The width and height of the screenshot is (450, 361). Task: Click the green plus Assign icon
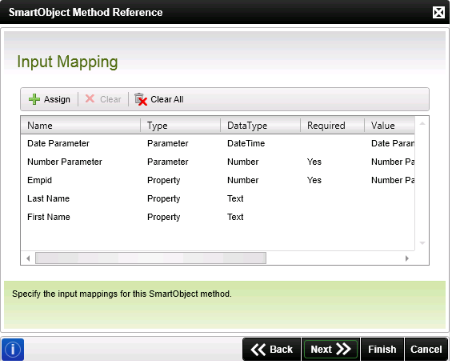pos(34,99)
